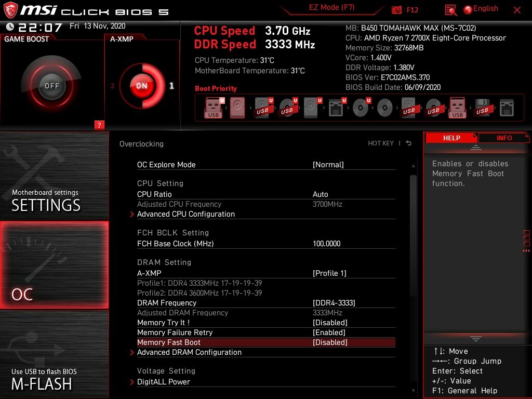532x399 pixels.
Task: Select the UEFI CD/DVD disc boot icon
Action: point(361,108)
